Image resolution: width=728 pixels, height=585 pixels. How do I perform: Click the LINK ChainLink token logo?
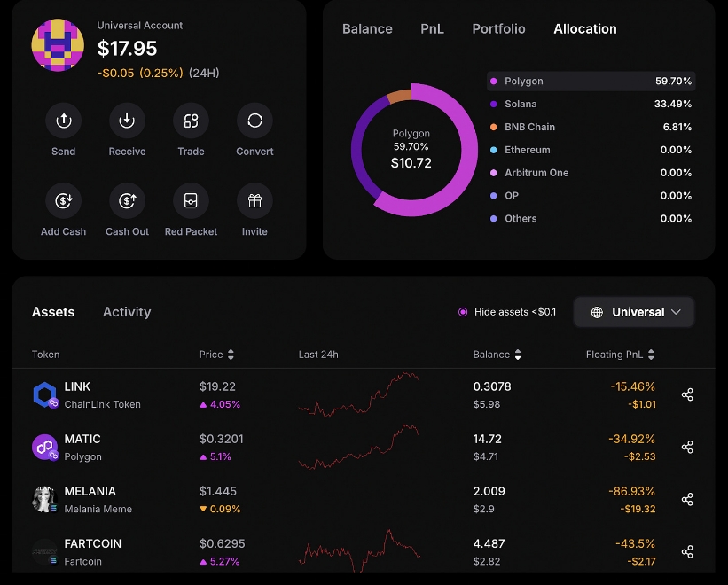[x=45, y=394]
